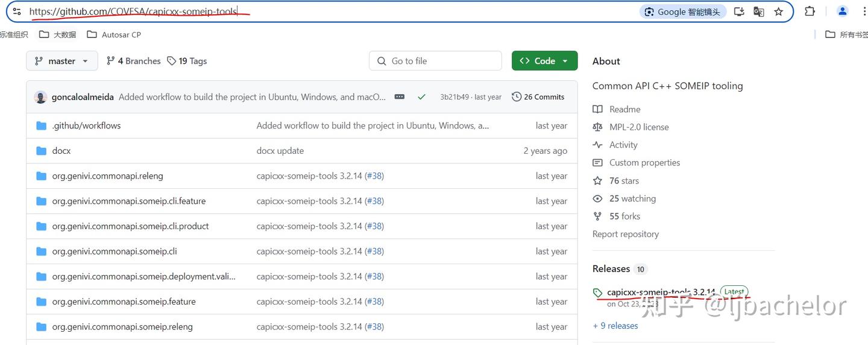Viewport: 868px width, 345px height.
Task: Open the MPL-2.0 license link
Action: (x=639, y=127)
